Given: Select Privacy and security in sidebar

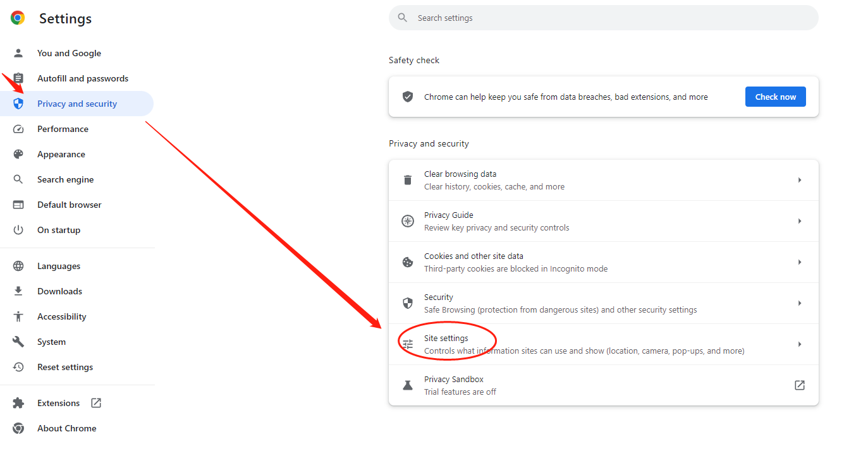Looking at the screenshot, I should 76,104.
